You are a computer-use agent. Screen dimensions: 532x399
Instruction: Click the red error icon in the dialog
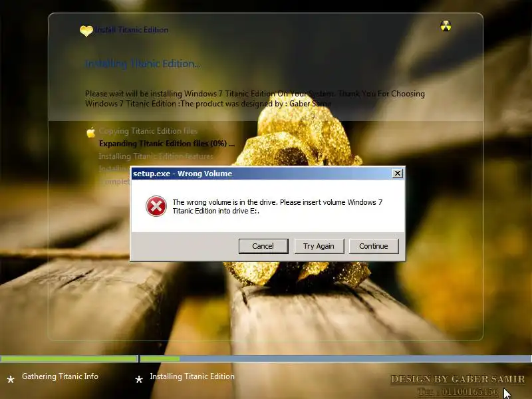pos(156,206)
